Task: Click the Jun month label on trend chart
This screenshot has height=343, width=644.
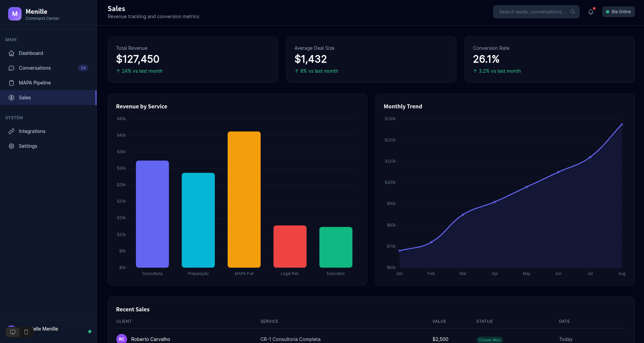Action: (558, 274)
